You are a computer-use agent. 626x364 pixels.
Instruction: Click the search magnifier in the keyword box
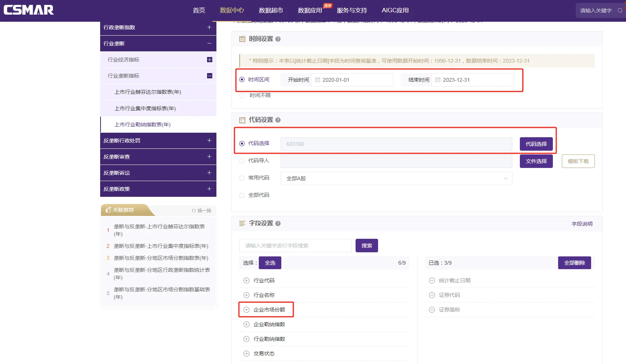(619, 10)
